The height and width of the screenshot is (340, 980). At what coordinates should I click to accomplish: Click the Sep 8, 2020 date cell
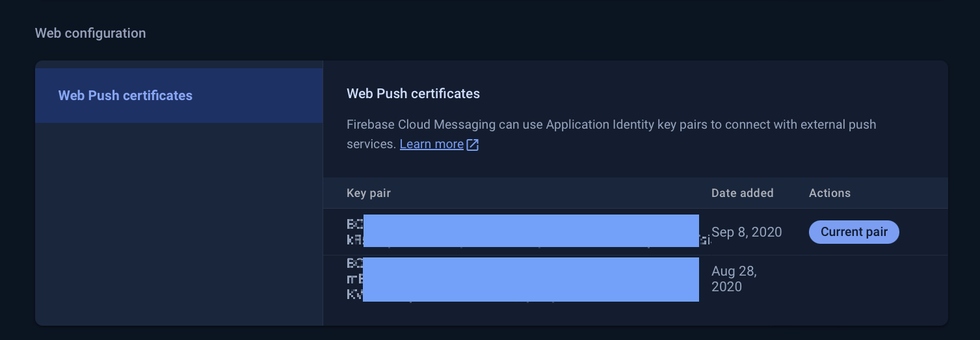pos(747,232)
